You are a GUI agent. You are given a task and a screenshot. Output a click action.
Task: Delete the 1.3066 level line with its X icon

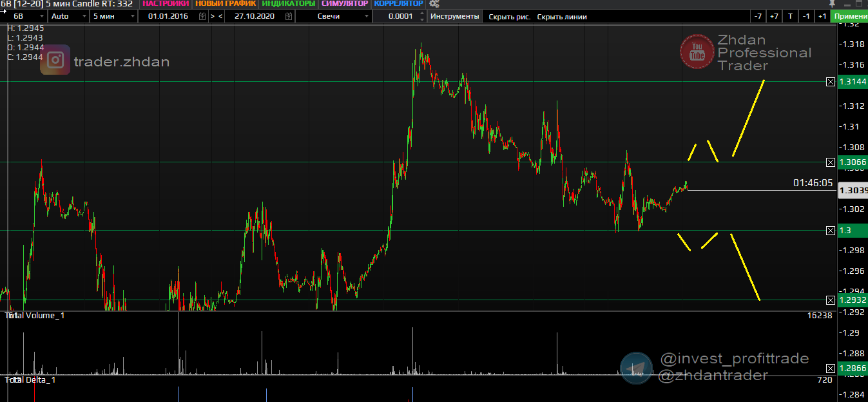coord(830,162)
